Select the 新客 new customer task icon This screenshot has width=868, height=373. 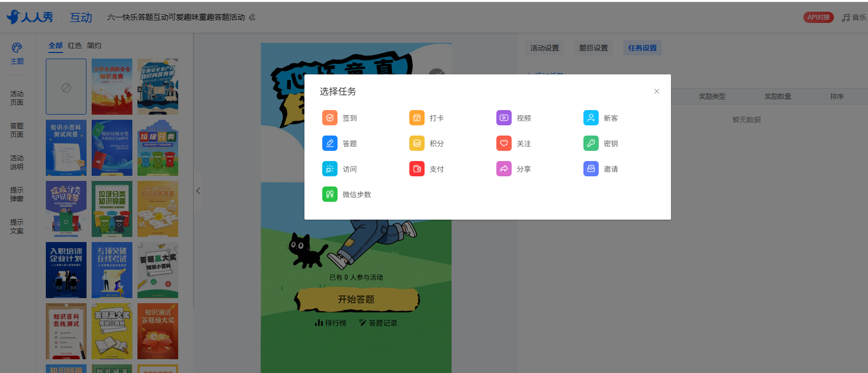591,118
